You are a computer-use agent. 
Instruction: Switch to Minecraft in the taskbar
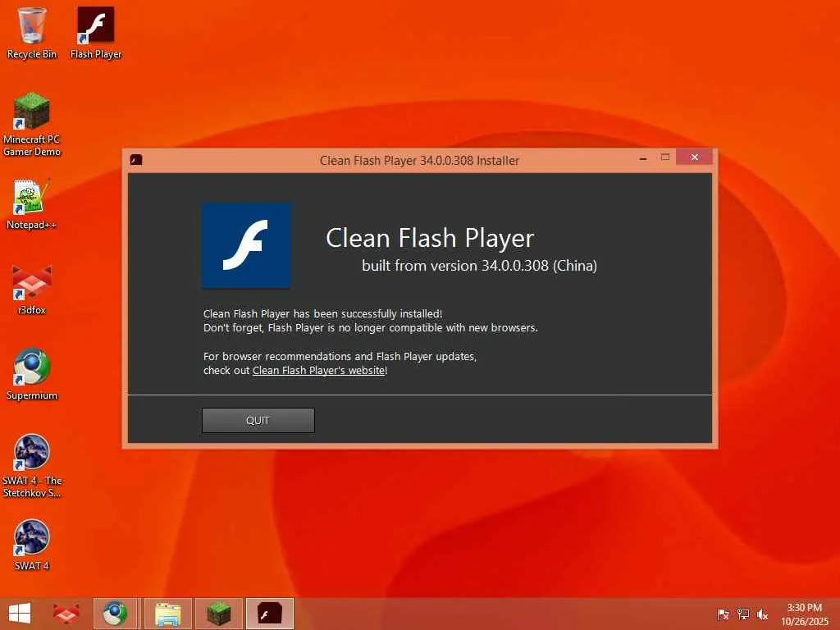tap(218, 614)
